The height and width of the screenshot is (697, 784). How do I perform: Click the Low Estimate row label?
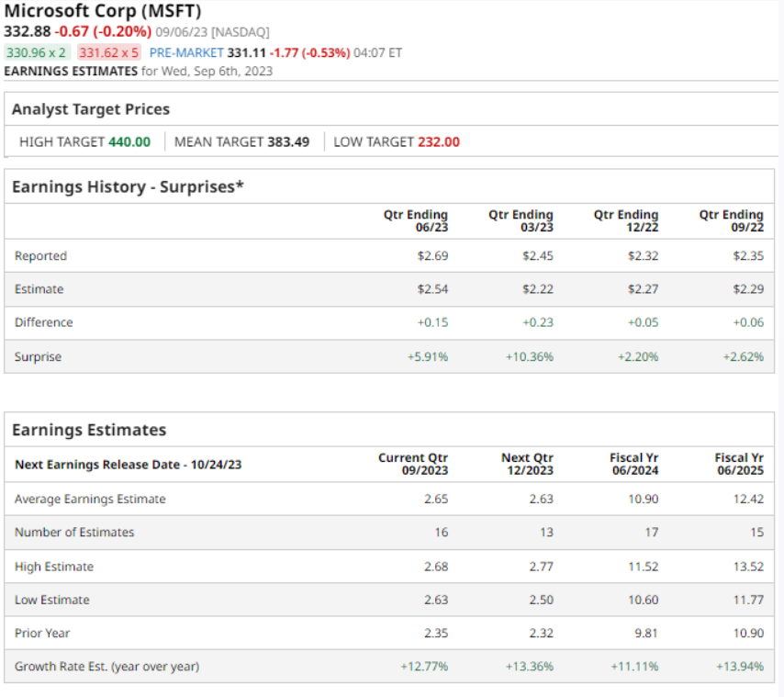coord(52,600)
